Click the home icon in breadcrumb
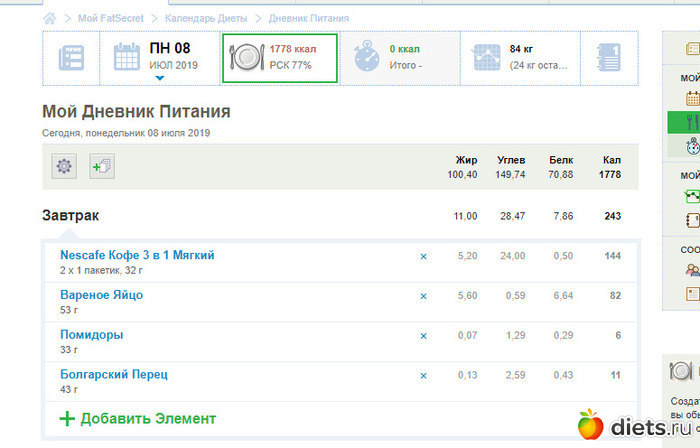Viewport: 700px width, 448px height. point(50,18)
